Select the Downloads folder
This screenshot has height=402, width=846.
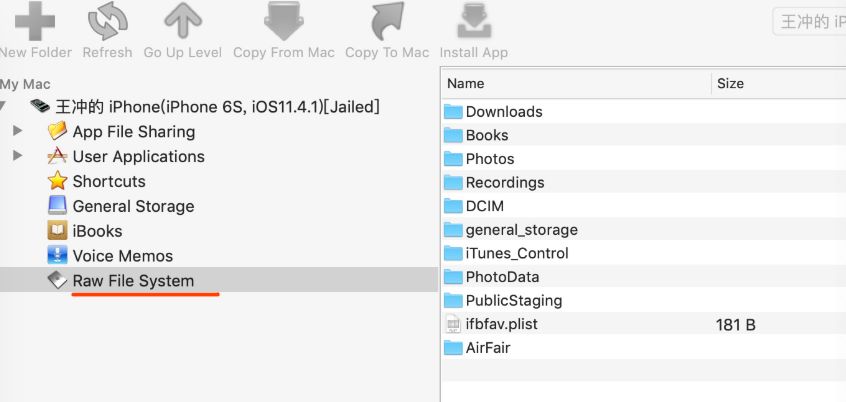(x=503, y=111)
